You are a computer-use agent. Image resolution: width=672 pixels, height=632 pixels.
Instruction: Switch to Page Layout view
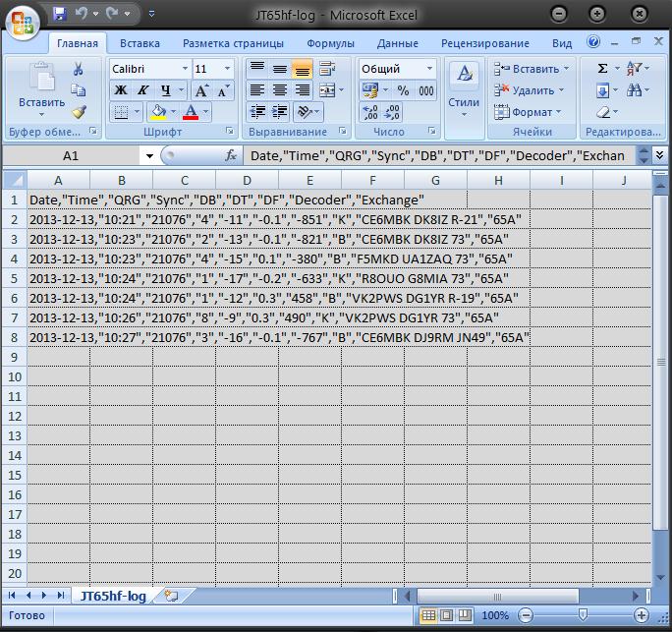pos(447,615)
